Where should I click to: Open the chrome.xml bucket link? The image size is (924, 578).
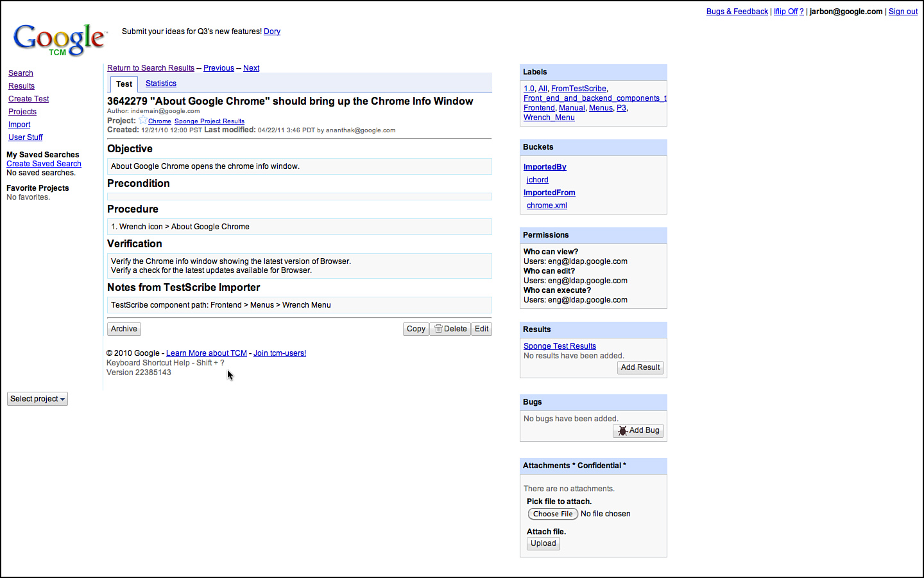(x=547, y=206)
